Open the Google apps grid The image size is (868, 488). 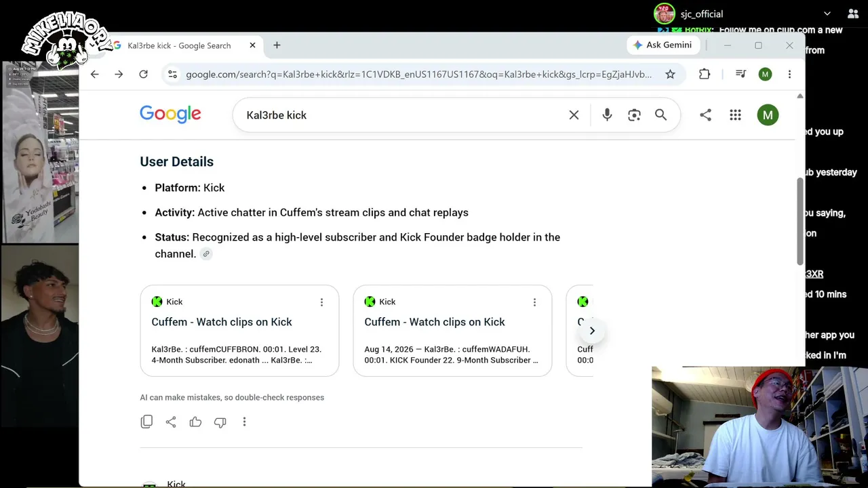click(735, 115)
